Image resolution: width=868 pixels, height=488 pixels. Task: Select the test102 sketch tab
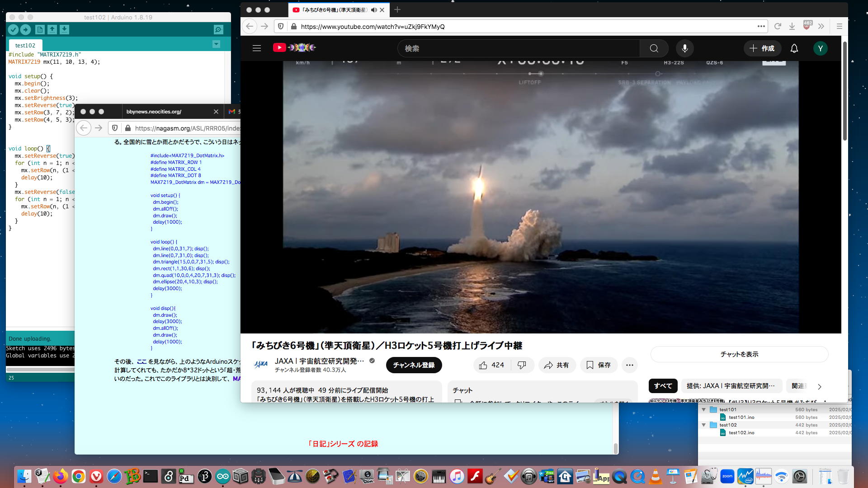point(25,45)
